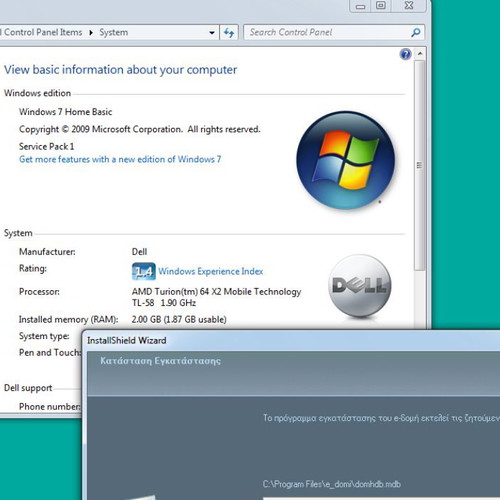The height and width of the screenshot is (500, 500).
Task: Click the round Dell logo image
Action: (360, 286)
